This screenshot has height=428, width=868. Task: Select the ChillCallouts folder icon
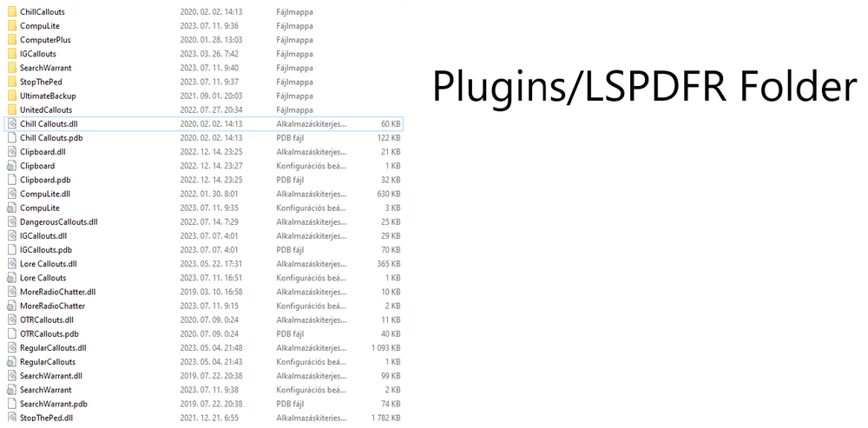(x=11, y=11)
